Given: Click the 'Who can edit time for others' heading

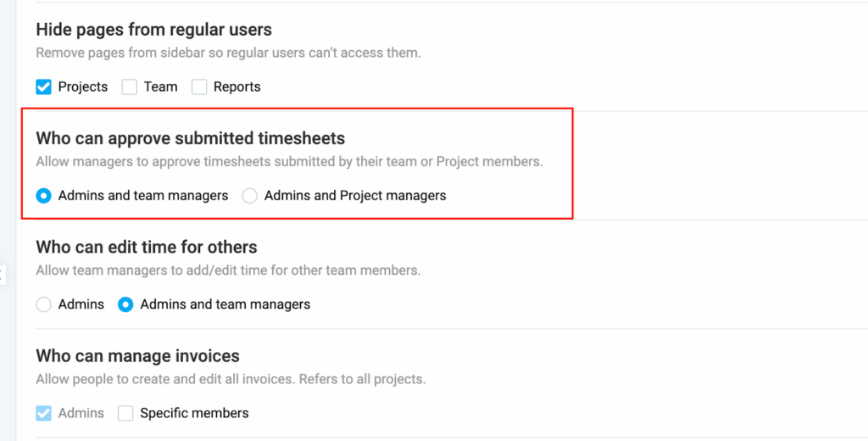Looking at the screenshot, I should 146,248.
